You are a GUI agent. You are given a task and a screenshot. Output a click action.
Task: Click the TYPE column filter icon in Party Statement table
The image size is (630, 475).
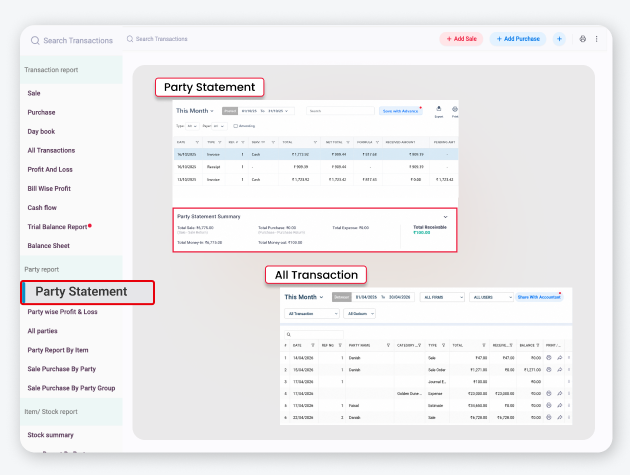click(x=219, y=142)
